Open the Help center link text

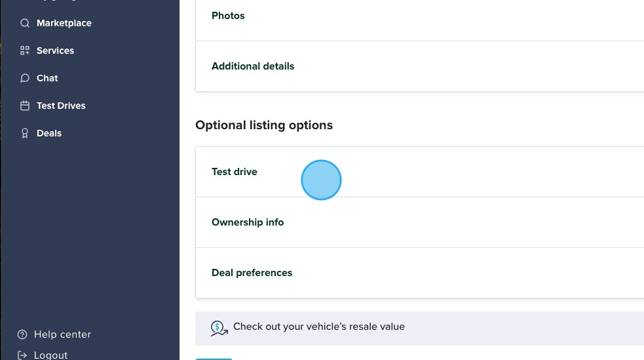pyautogui.click(x=62, y=334)
